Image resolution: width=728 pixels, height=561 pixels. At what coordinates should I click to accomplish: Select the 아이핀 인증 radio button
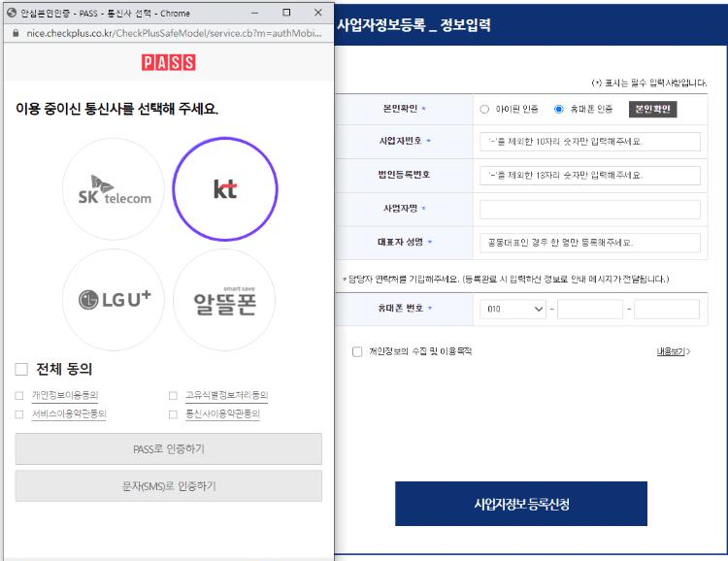click(x=484, y=109)
